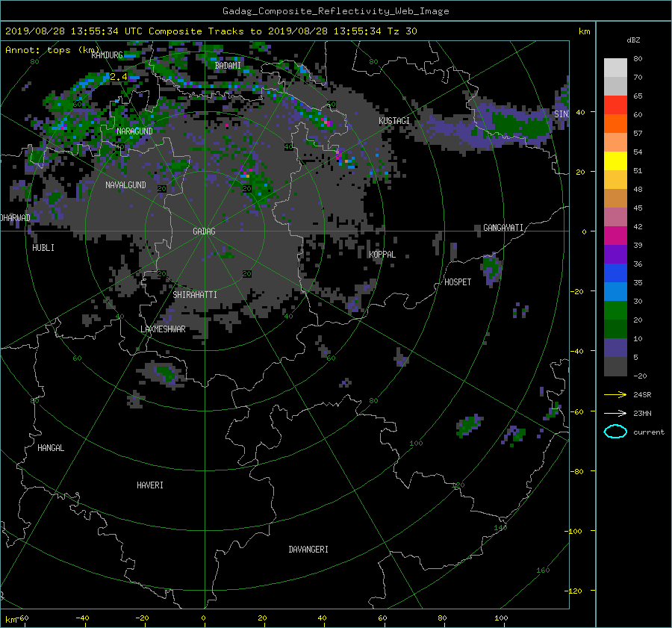
Task: Click the BADAMI city label
Action: tap(228, 66)
